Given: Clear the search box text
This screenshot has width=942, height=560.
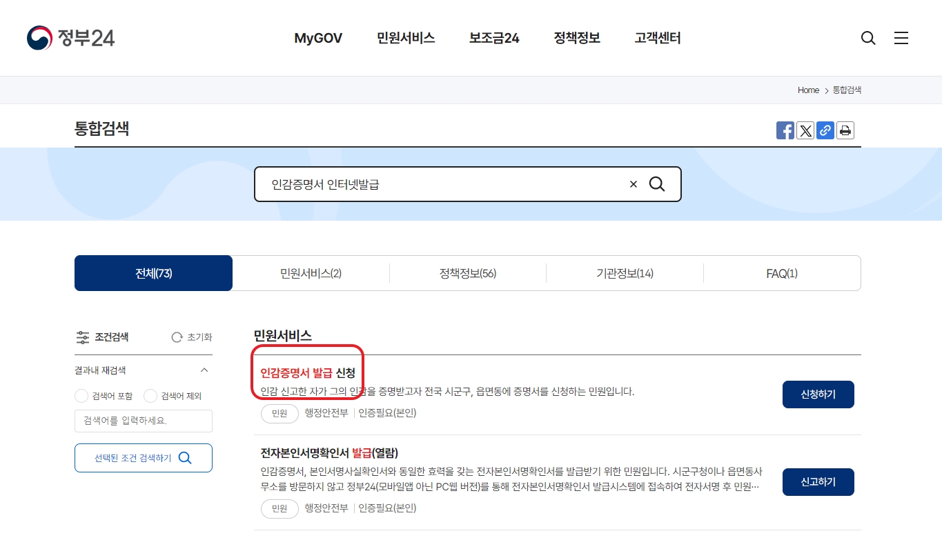Looking at the screenshot, I should coord(634,184).
